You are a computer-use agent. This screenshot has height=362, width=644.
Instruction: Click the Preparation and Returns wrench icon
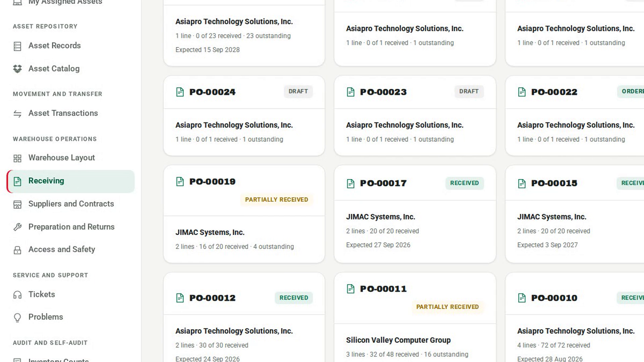coord(17,227)
